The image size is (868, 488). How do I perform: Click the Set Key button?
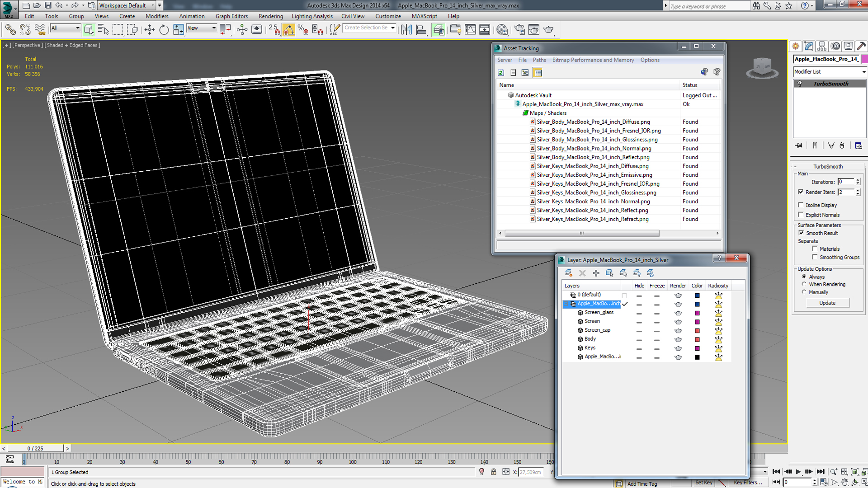(703, 483)
